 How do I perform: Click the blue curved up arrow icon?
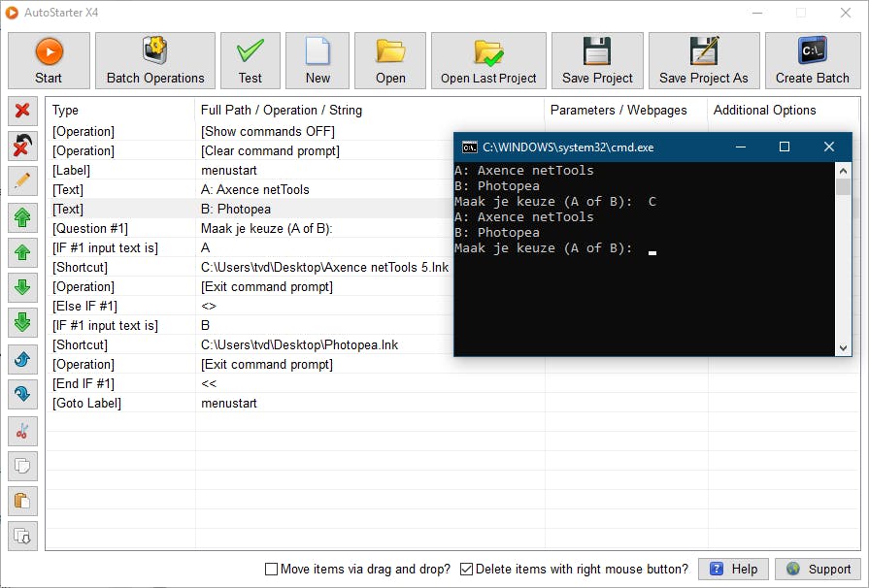pos(22,359)
